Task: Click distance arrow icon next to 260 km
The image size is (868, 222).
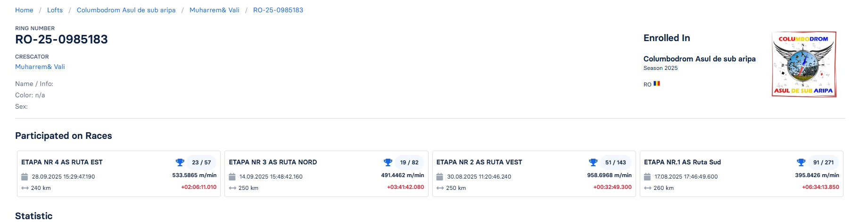Action: [647, 188]
